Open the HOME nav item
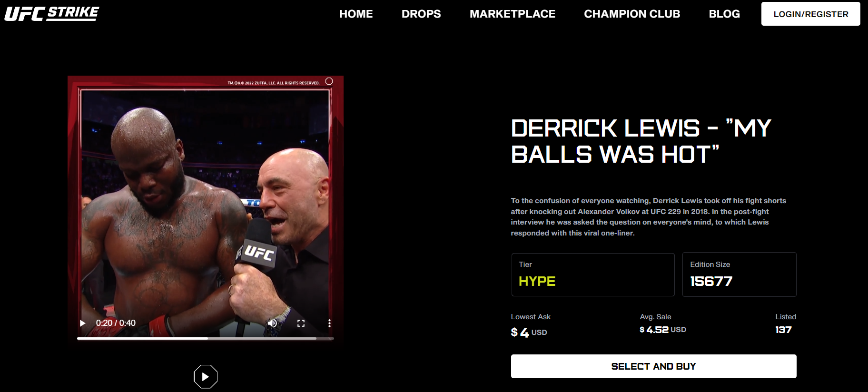The image size is (868, 392). pos(356,14)
